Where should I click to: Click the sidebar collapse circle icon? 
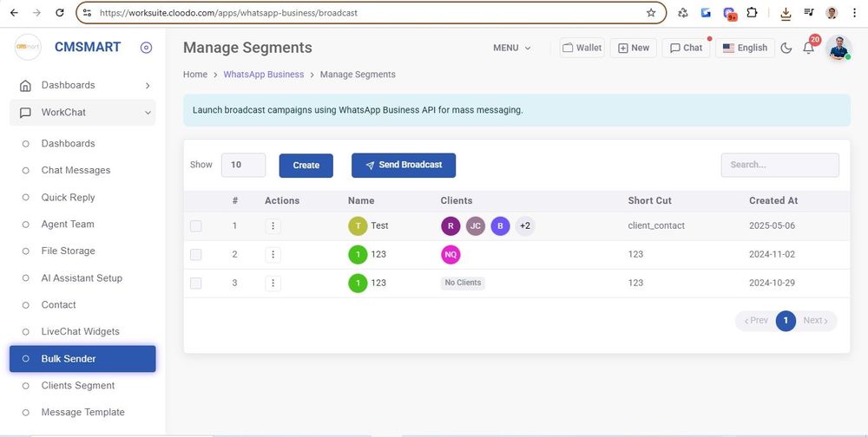146,48
